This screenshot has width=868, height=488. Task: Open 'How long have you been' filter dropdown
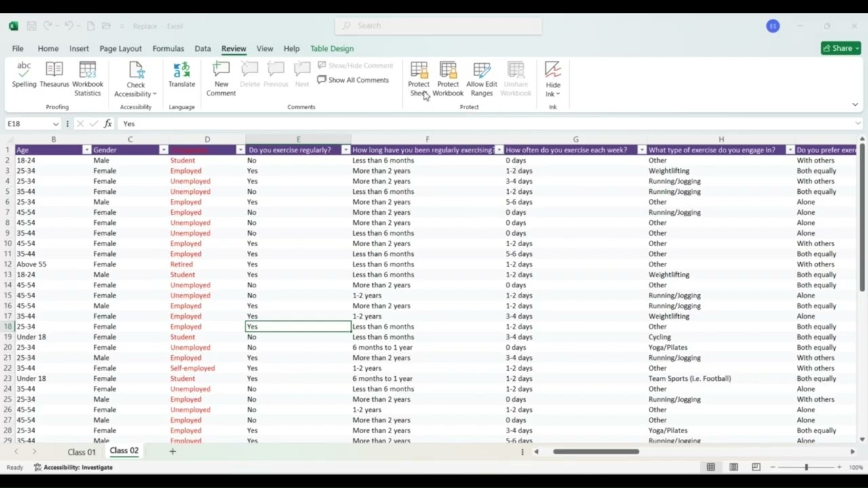[499, 150]
